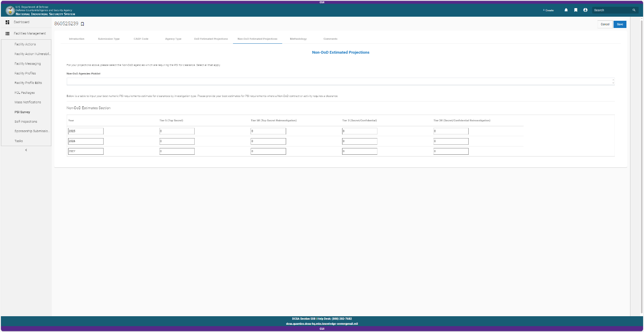Open the DCSA Section 508 footer link
The width and height of the screenshot is (644, 332).
[x=303, y=319]
